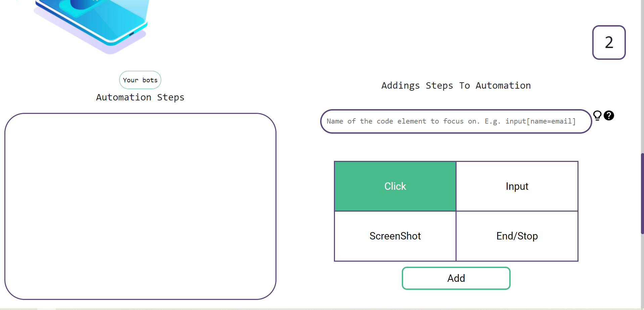The width and height of the screenshot is (644, 310).
Task: Choose the Input action type
Action: point(517,186)
